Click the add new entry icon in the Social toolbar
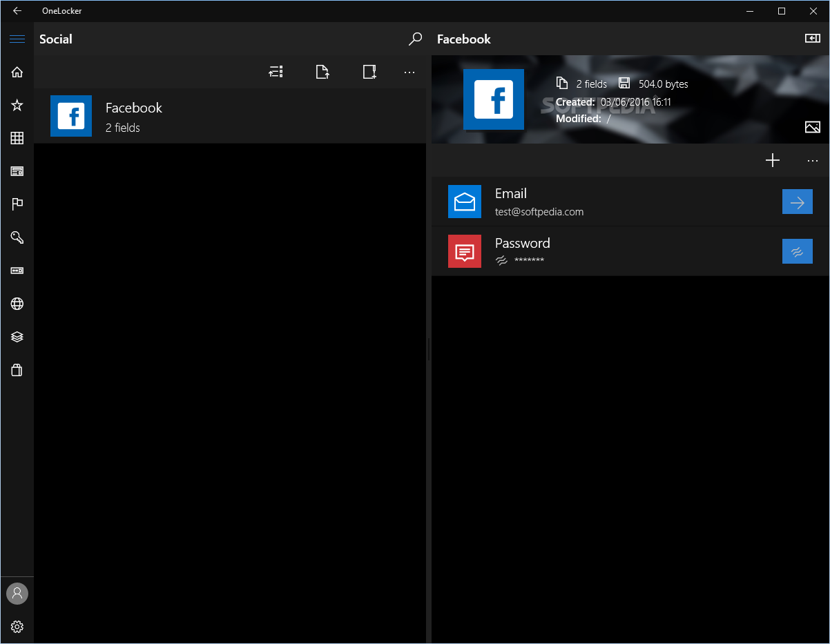 pos(369,72)
